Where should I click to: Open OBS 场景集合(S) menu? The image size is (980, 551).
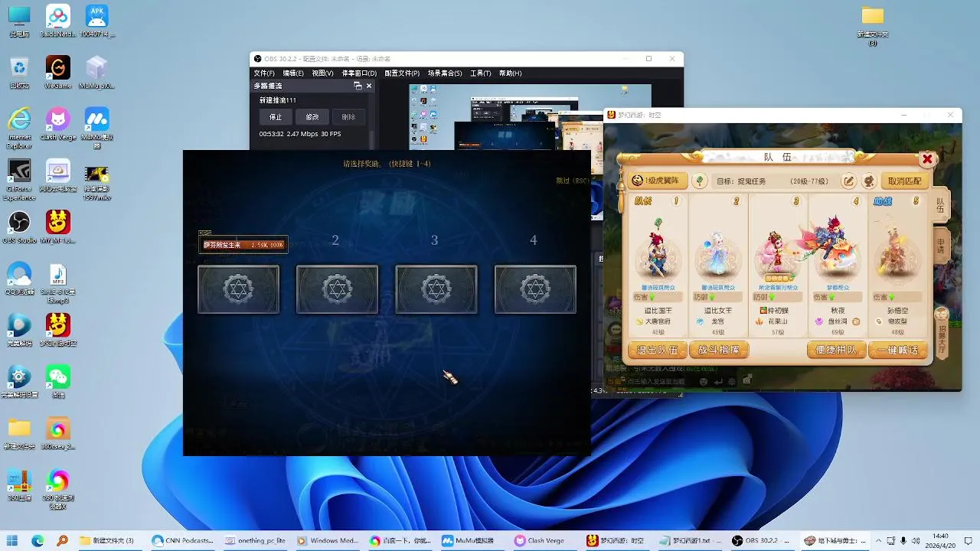point(445,73)
